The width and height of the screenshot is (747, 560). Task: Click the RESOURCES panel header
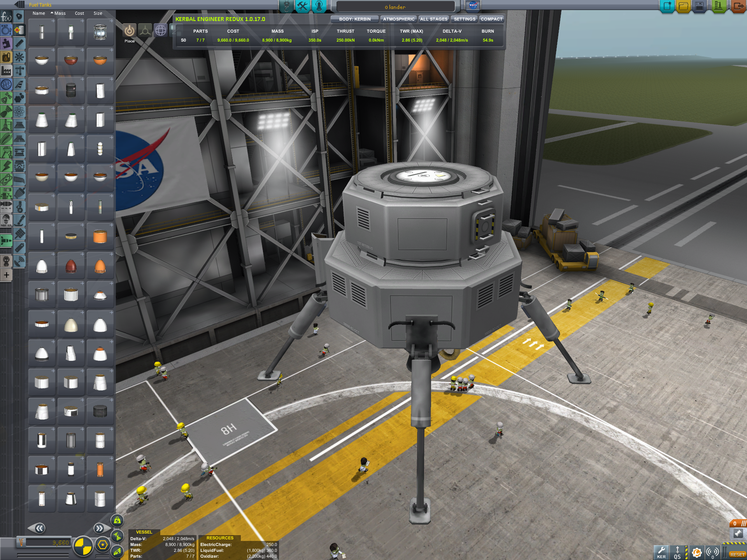(220, 538)
